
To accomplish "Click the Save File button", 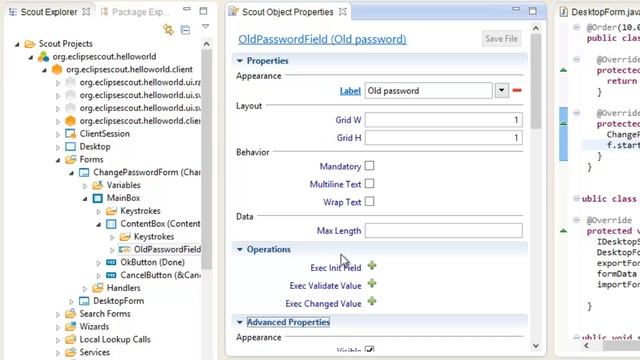I will [x=501, y=39].
